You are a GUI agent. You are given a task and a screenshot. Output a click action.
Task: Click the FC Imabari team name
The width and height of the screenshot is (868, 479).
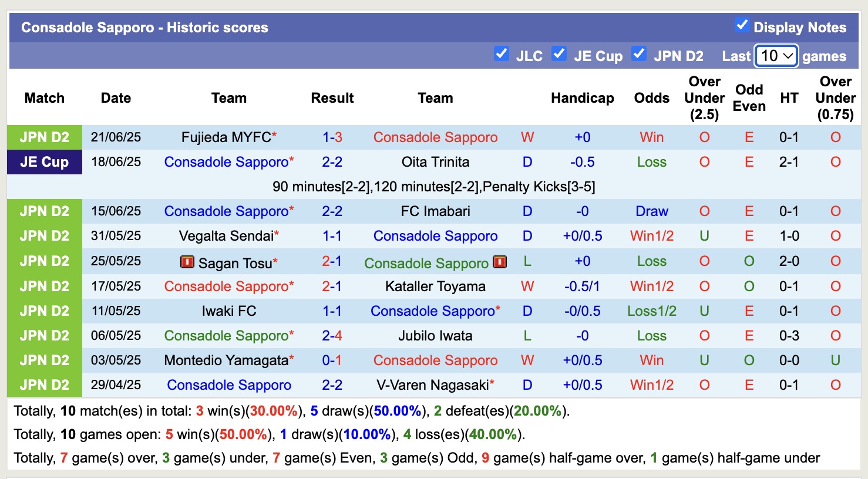click(x=435, y=211)
